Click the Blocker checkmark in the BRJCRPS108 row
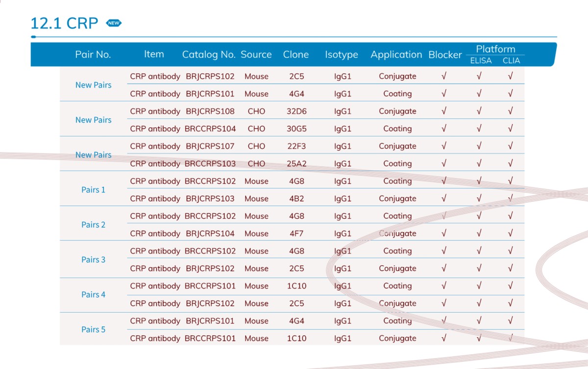Viewport: 588px width, 369px height. [444, 111]
